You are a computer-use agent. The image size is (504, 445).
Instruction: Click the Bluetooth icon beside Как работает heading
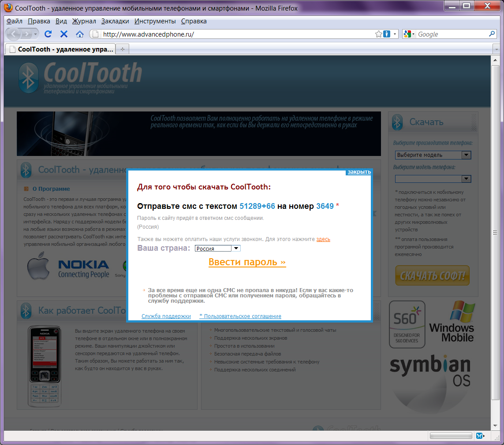(26, 311)
